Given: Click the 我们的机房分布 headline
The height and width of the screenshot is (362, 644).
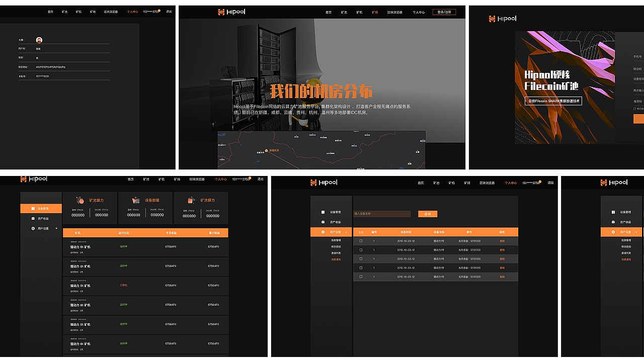Looking at the screenshot, I should (x=321, y=92).
